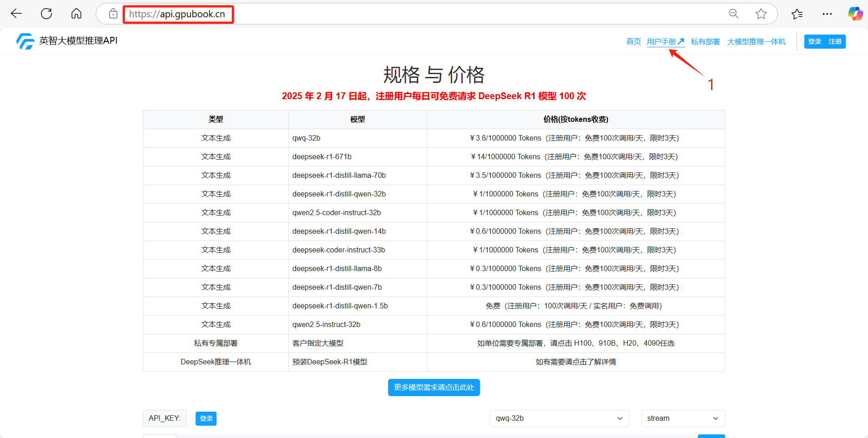This screenshot has width=868, height=438.
Task: Open the 用户手册 nav link
Action: 666,42
